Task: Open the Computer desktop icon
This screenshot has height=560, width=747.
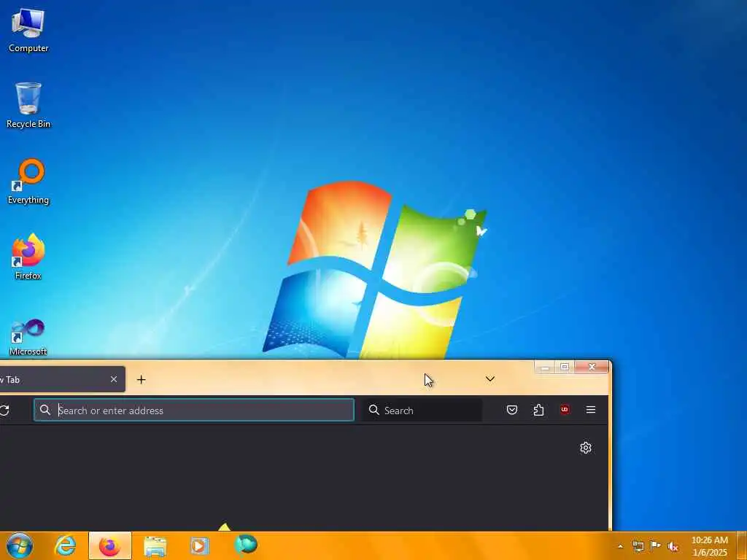Action: tap(28, 31)
